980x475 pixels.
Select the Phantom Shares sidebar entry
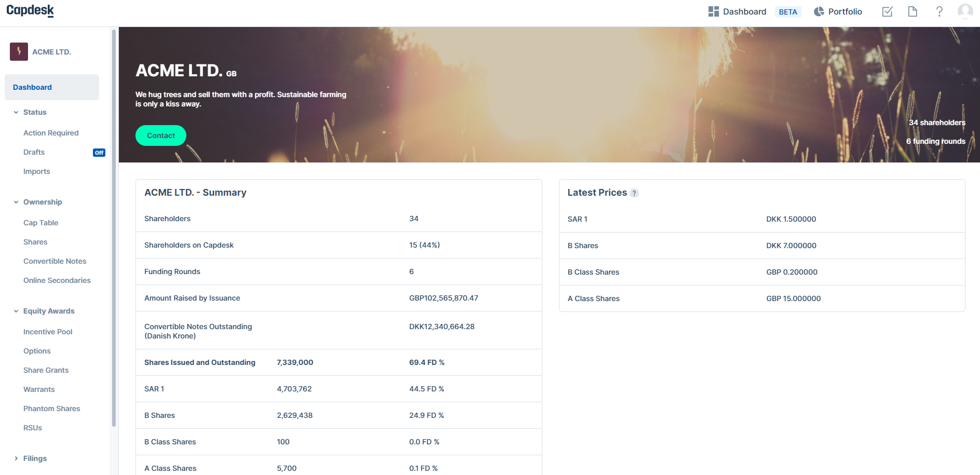[51, 409]
